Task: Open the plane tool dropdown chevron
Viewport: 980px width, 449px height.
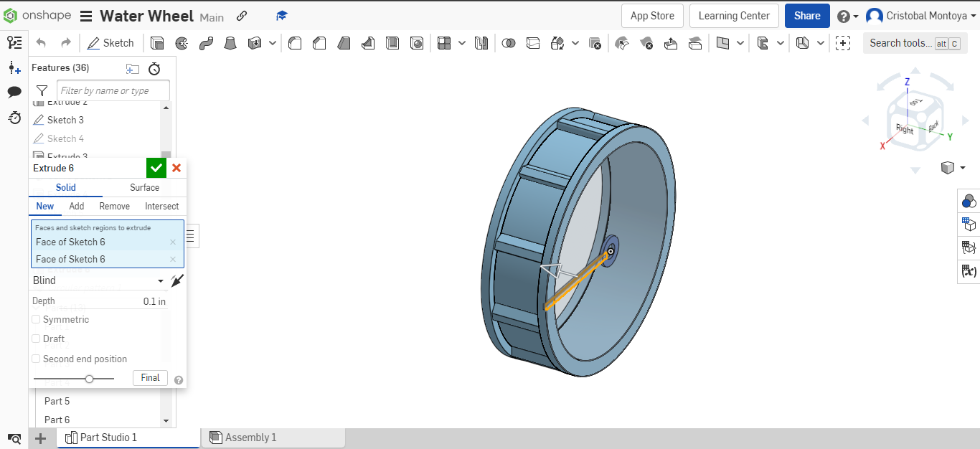Action: pyautogui.click(x=740, y=43)
